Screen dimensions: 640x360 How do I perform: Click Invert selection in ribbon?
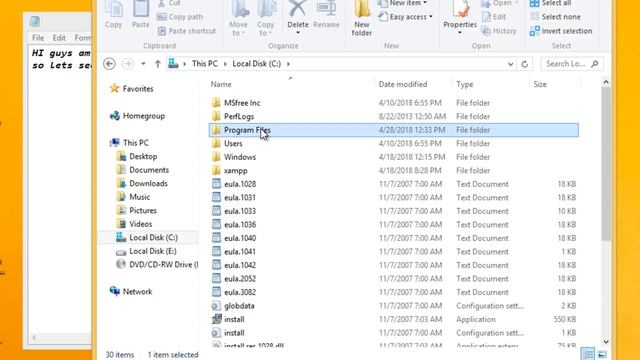tap(561, 31)
